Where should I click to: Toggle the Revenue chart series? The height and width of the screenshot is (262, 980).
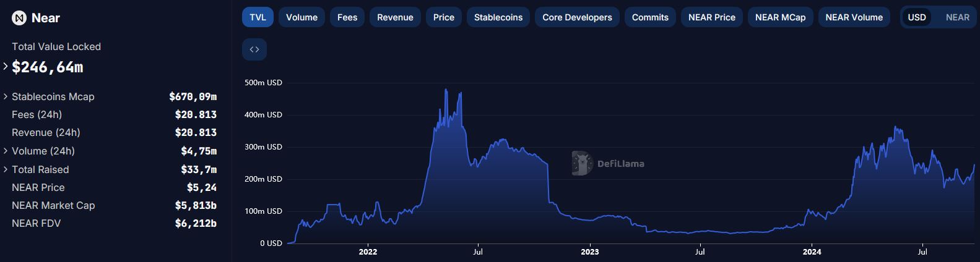tap(395, 17)
